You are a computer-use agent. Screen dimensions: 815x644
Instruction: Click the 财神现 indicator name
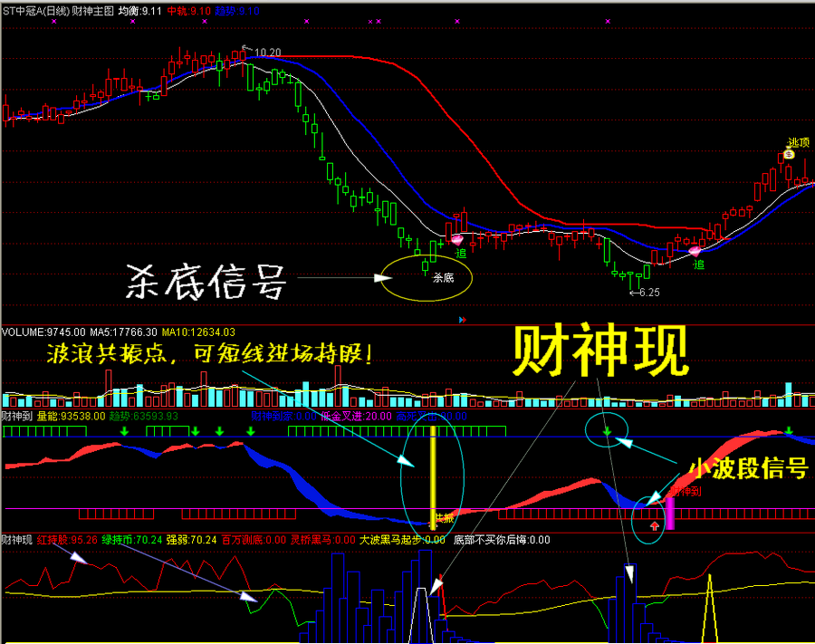coord(17,540)
